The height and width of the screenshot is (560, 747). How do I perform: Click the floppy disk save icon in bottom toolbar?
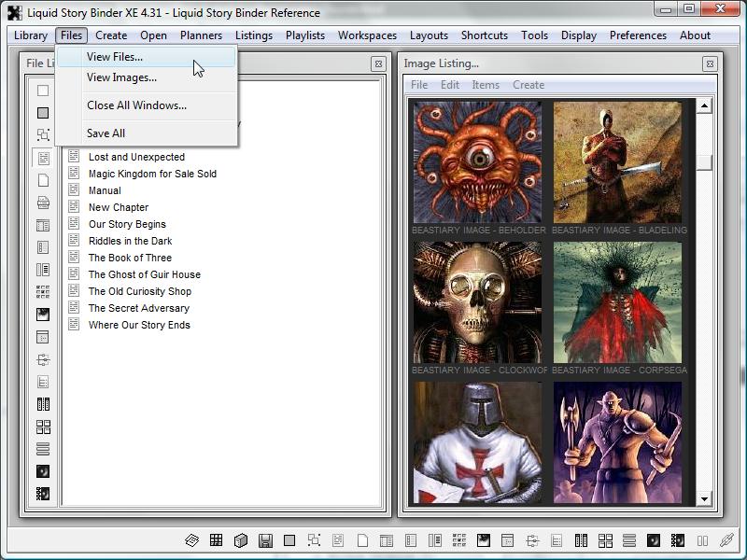coord(265,540)
